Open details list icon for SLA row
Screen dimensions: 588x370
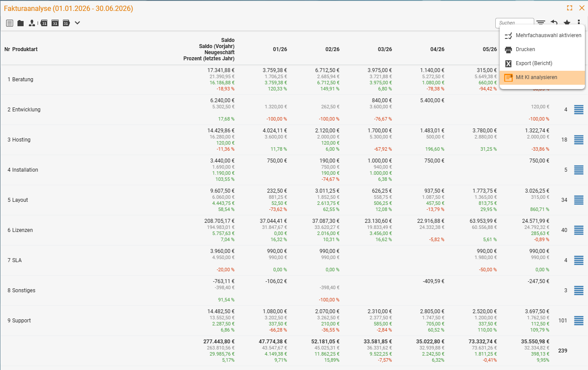pyautogui.click(x=579, y=260)
